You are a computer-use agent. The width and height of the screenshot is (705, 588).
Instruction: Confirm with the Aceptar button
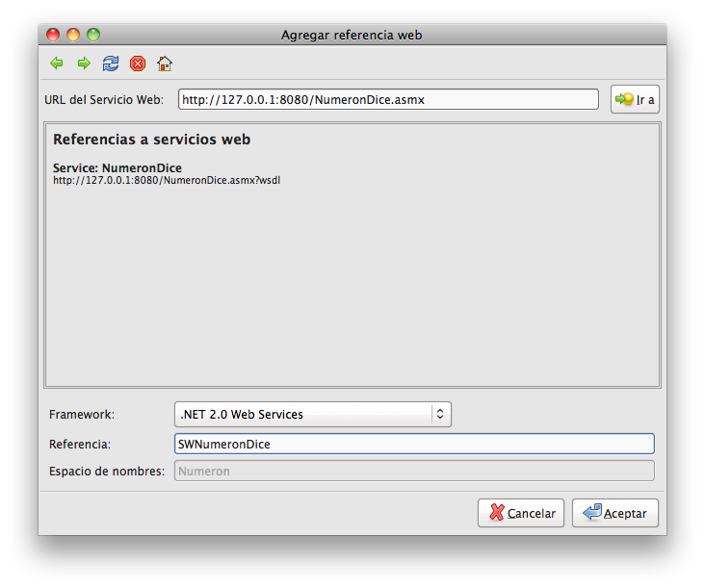[615, 513]
